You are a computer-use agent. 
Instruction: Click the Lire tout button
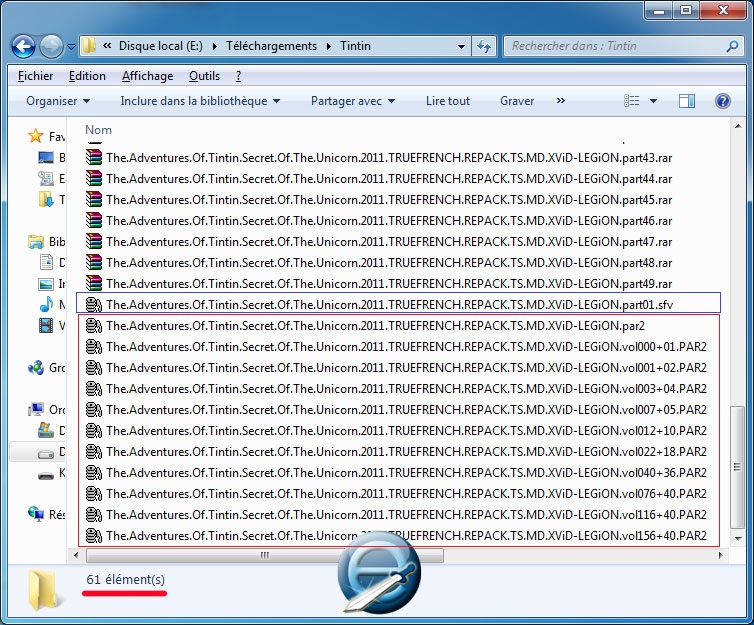point(448,101)
